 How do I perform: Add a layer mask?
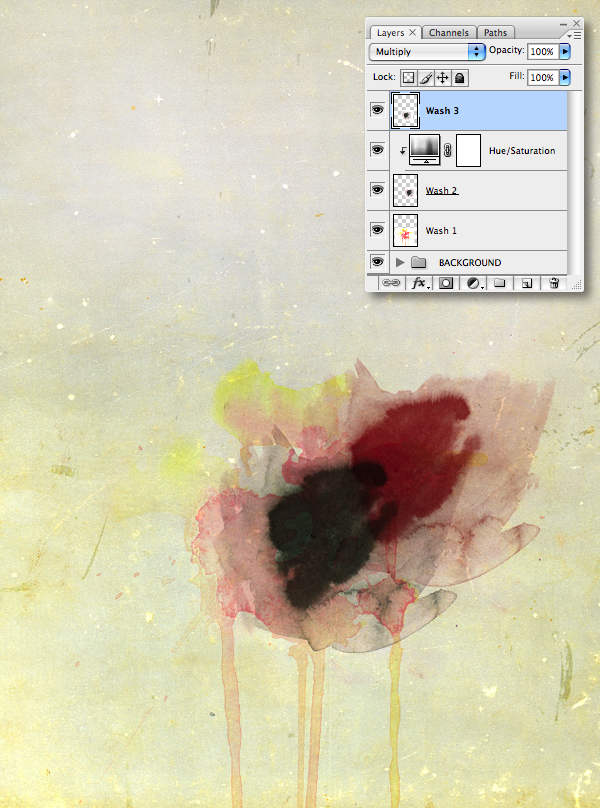click(x=446, y=283)
